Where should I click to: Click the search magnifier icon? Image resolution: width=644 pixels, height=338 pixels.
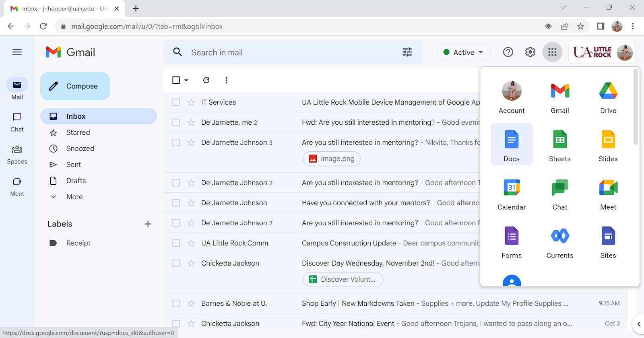(178, 52)
